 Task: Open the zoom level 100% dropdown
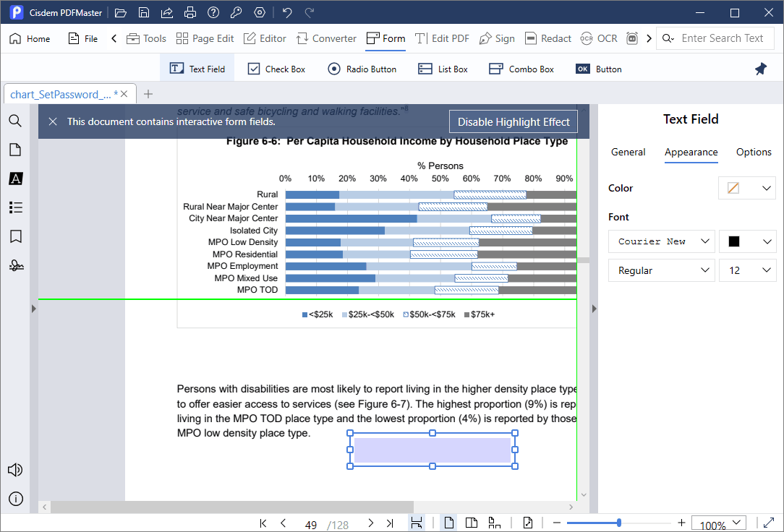coord(719,524)
